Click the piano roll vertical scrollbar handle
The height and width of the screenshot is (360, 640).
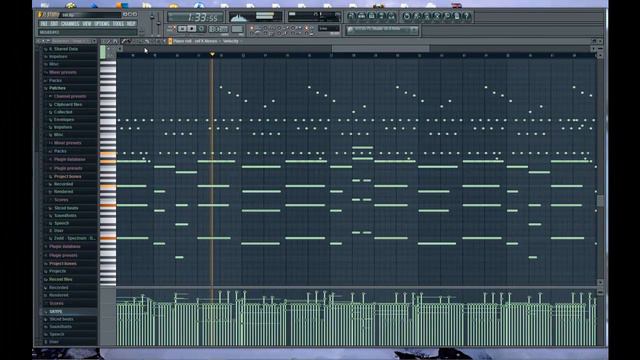tap(600, 201)
